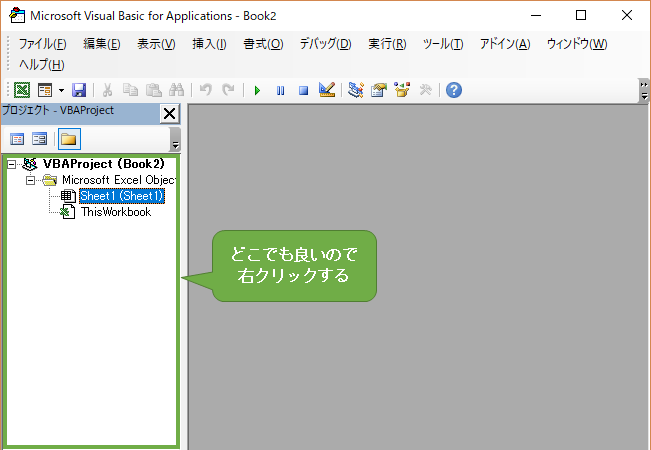Select Sheet1 (Sheet1) tree item
Screen dimensions: 651x450
[122, 196]
